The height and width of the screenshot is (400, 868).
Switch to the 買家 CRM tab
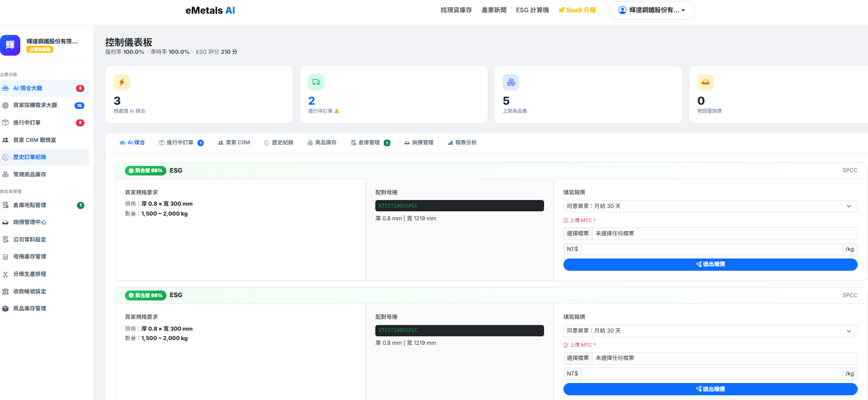[234, 142]
